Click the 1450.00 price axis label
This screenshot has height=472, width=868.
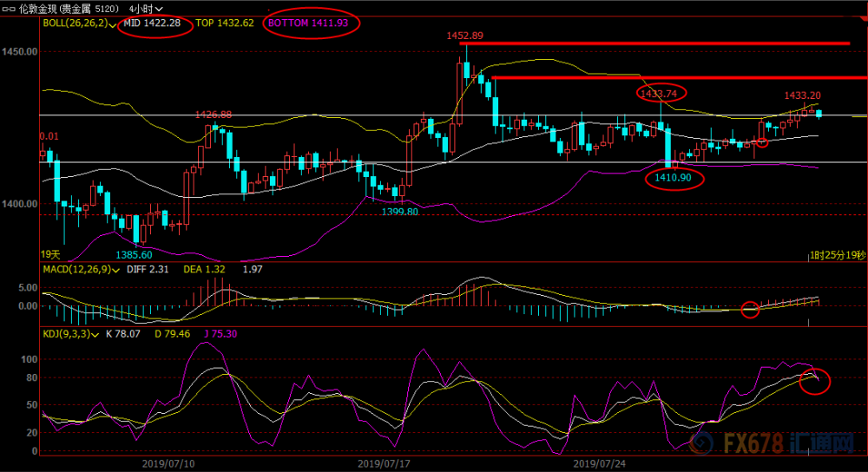tap(19, 51)
